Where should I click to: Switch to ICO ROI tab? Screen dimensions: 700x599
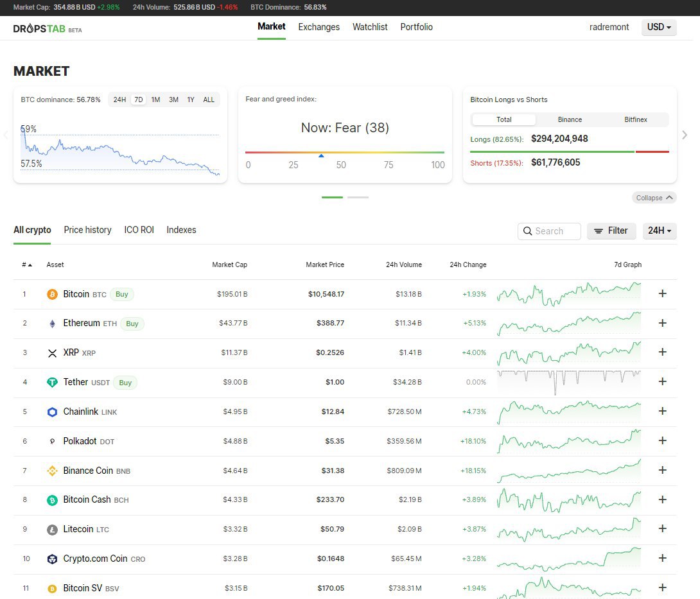click(139, 230)
